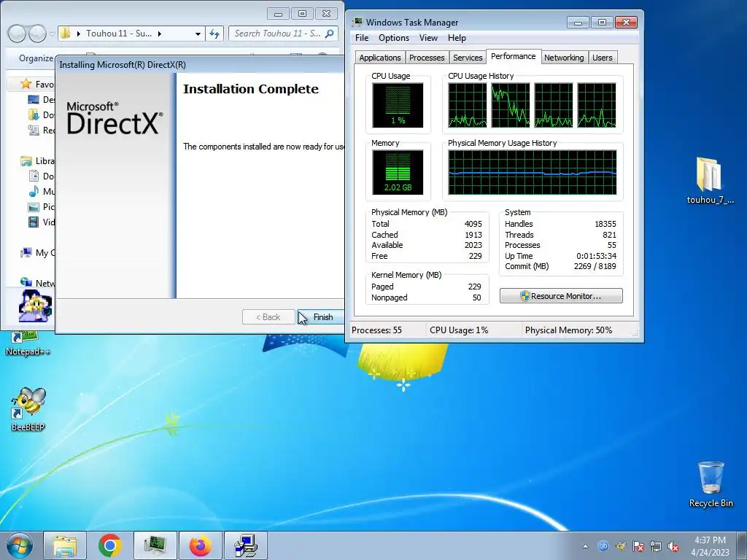
Task: Click the Music library icon in Explorer
Action: coord(34,192)
